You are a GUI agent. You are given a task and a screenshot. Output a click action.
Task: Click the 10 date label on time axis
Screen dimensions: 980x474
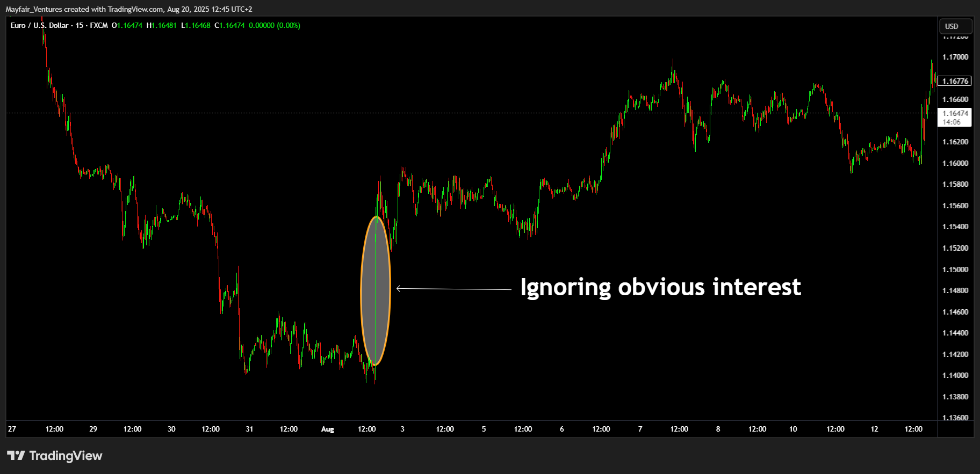click(793, 429)
